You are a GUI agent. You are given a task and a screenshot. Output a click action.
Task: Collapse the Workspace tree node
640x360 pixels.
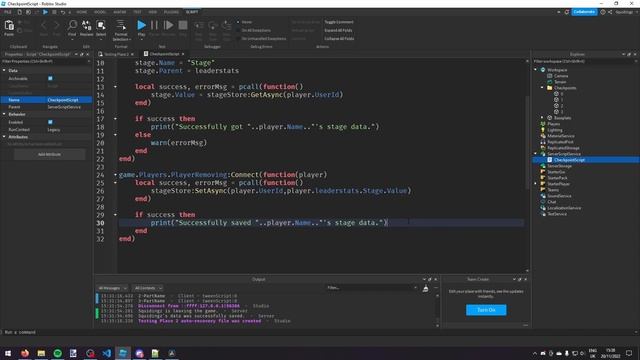click(536, 70)
